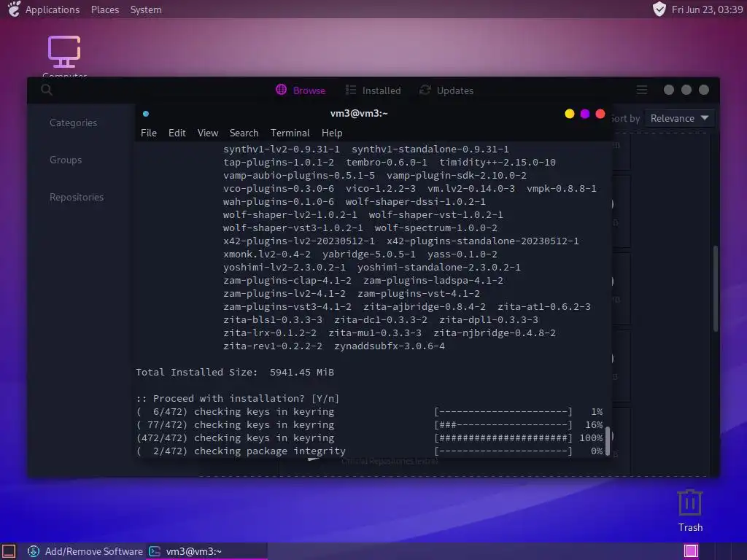Image resolution: width=747 pixels, height=560 pixels.
Task: Open the hamburger menu in Add/Remove Software
Action: 642,90
